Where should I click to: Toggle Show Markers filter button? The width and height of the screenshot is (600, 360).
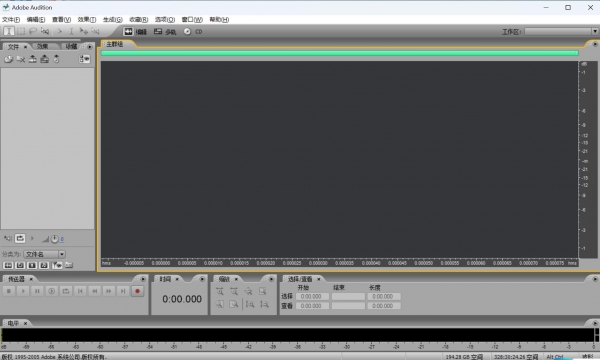(x=57, y=265)
